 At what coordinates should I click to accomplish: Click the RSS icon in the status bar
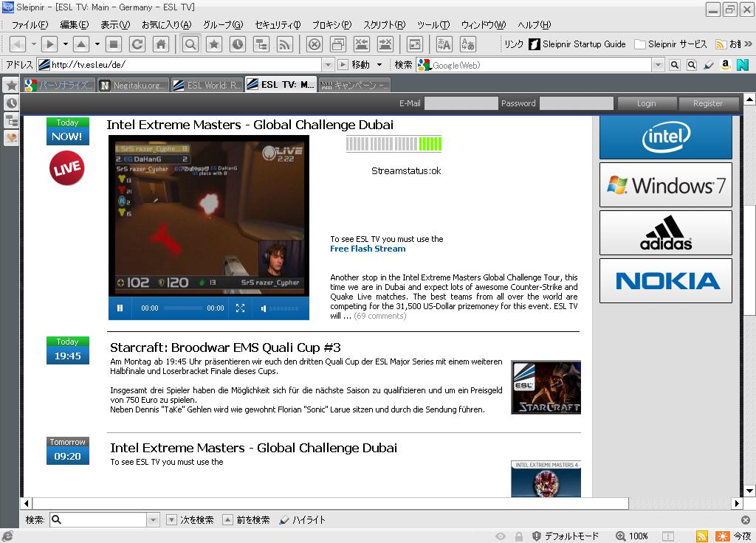pos(702,536)
